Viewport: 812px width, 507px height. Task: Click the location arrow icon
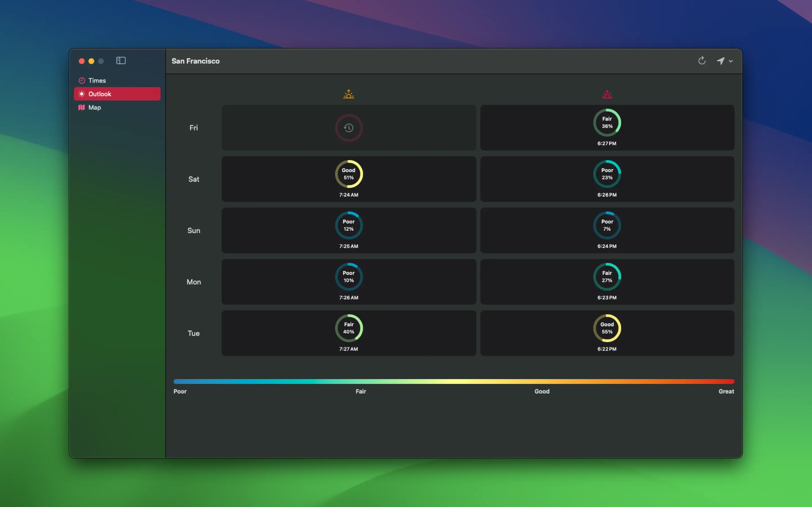tap(720, 61)
